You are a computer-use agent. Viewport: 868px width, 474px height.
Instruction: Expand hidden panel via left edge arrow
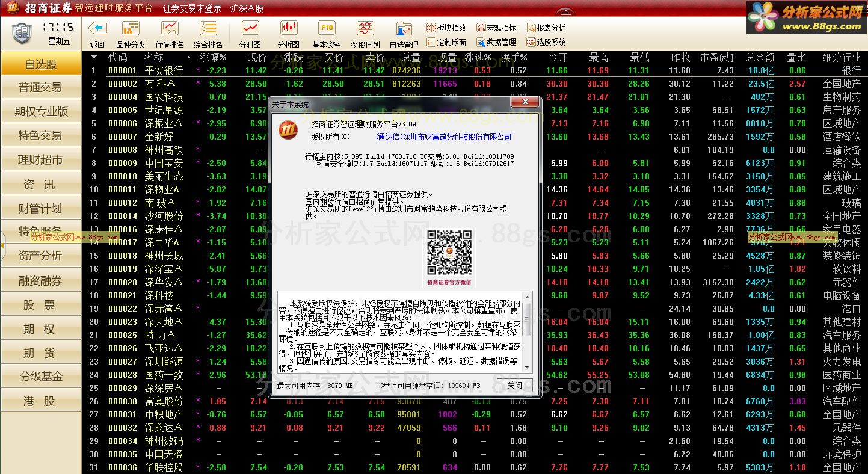click(2, 245)
